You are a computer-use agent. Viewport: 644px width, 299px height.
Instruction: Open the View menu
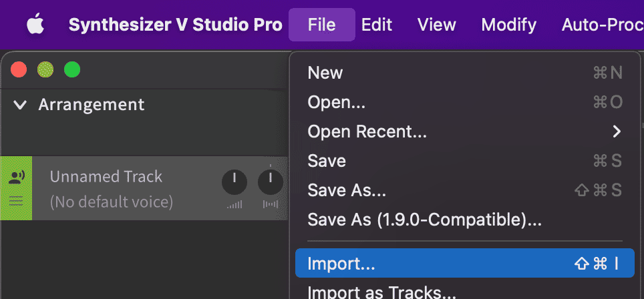(436, 25)
